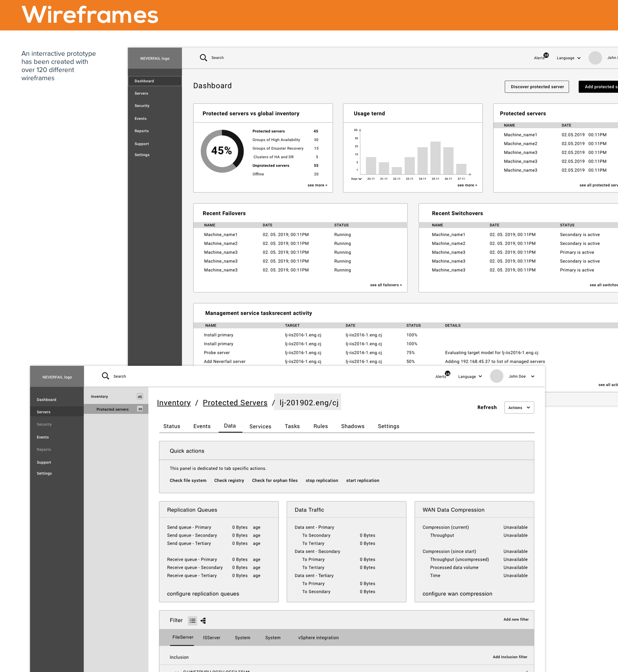Viewport: 618px width, 672px height.
Task: Switch Filter to tree view icon
Action: coord(203,621)
